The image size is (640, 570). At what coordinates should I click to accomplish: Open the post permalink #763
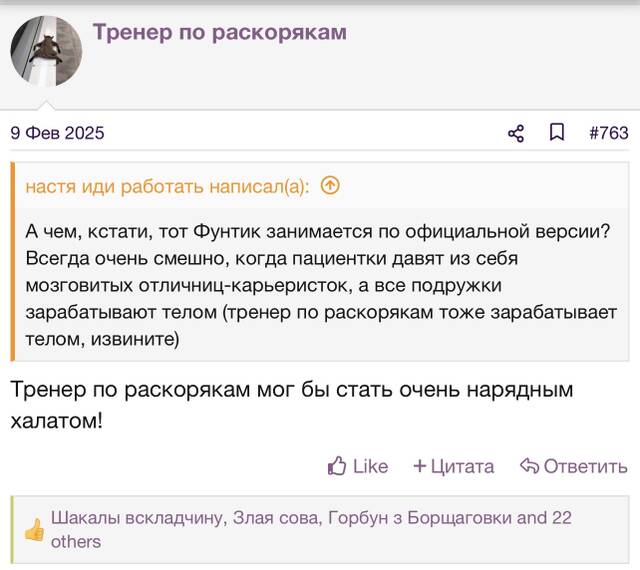point(609,133)
